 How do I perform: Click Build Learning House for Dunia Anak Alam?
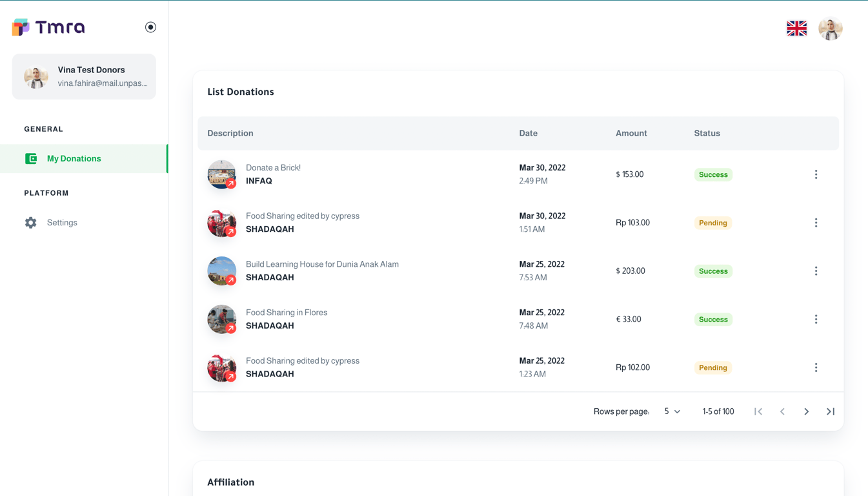322,264
